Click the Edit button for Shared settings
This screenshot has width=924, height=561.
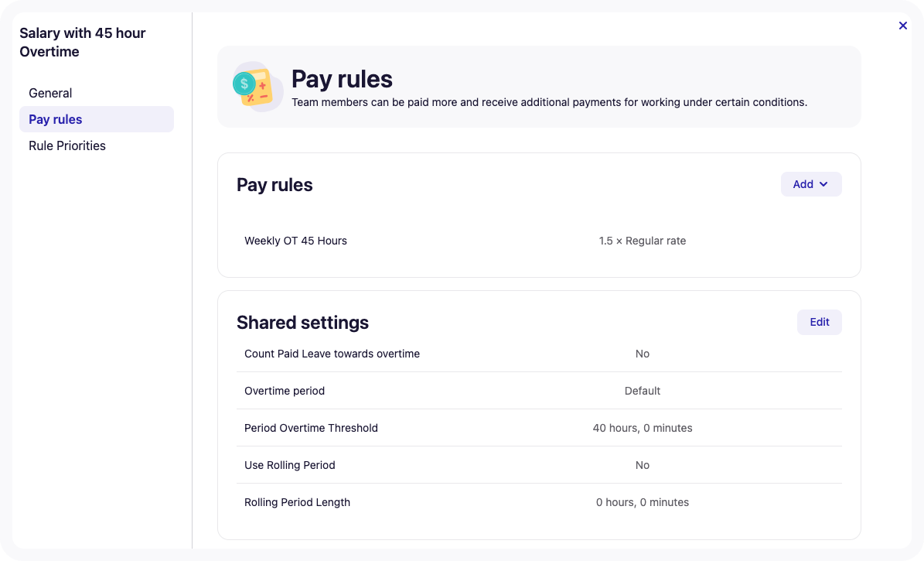pos(819,322)
